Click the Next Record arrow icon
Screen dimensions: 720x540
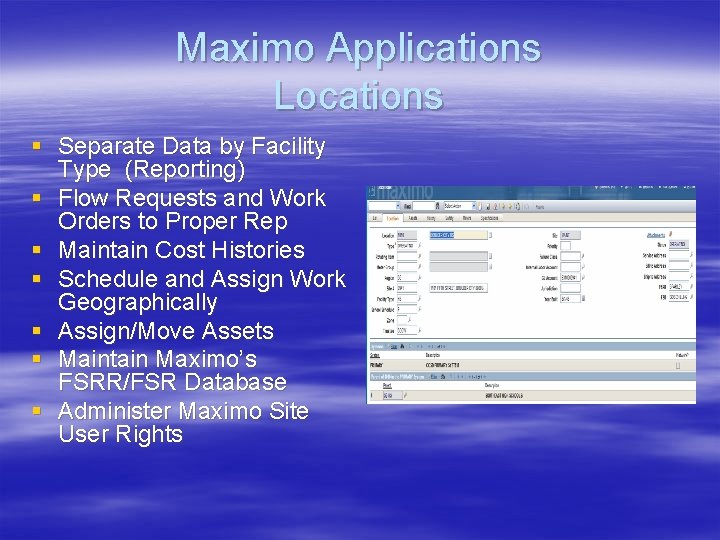pos(510,206)
